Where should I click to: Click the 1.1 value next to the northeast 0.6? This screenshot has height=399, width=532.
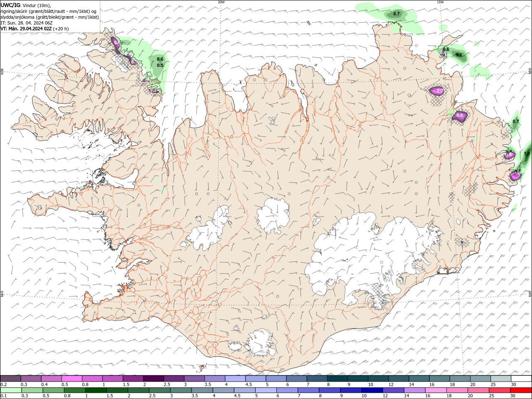(x=459, y=54)
